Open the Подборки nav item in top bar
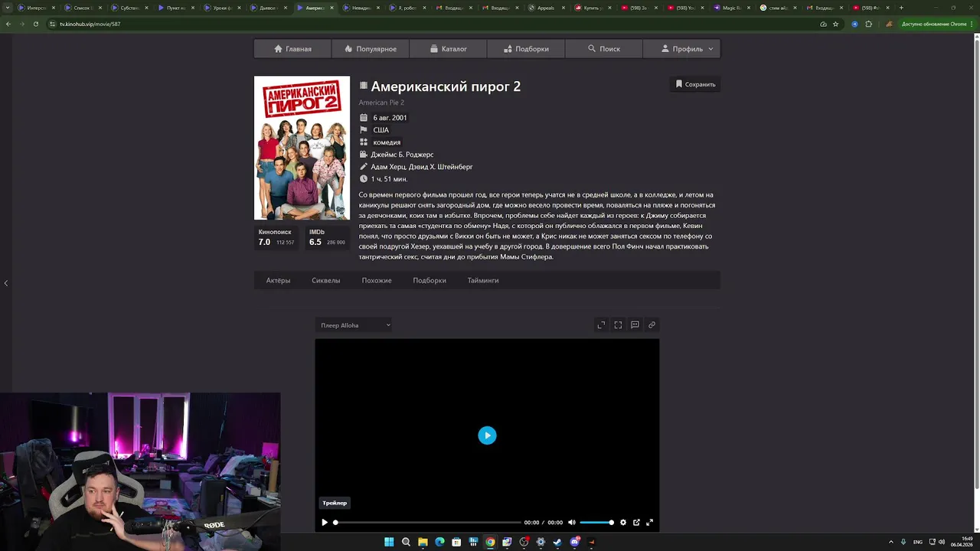The width and height of the screenshot is (980, 551). tap(526, 49)
